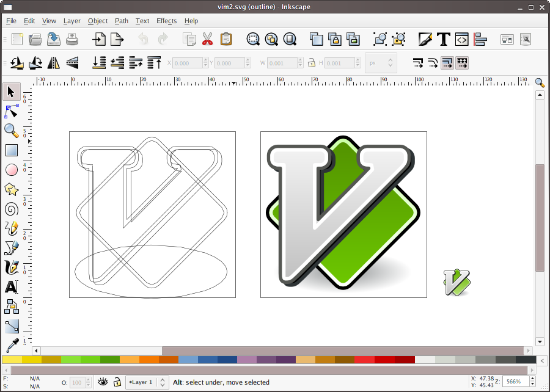Click the horizontal scrollbar left arrow
The image size is (550, 392).
pyautogui.click(x=36, y=350)
